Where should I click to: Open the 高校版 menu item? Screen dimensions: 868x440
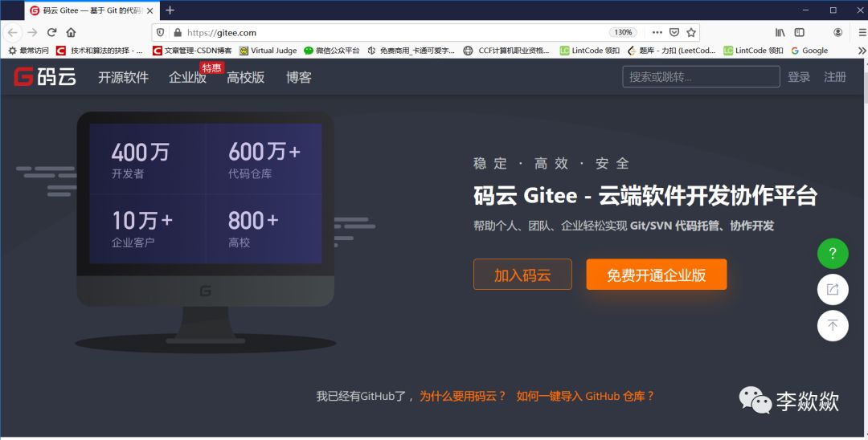pyautogui.click(x=245, y=77)
